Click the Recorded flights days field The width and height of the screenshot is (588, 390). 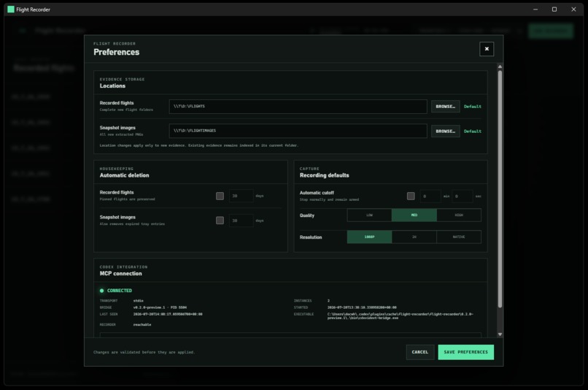[x=241, y=196]
